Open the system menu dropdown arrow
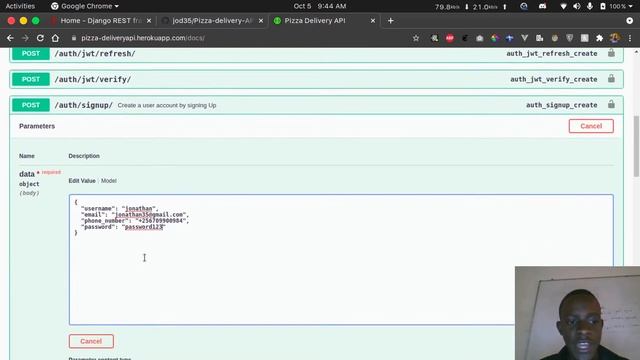 click(x=632, y=7)
